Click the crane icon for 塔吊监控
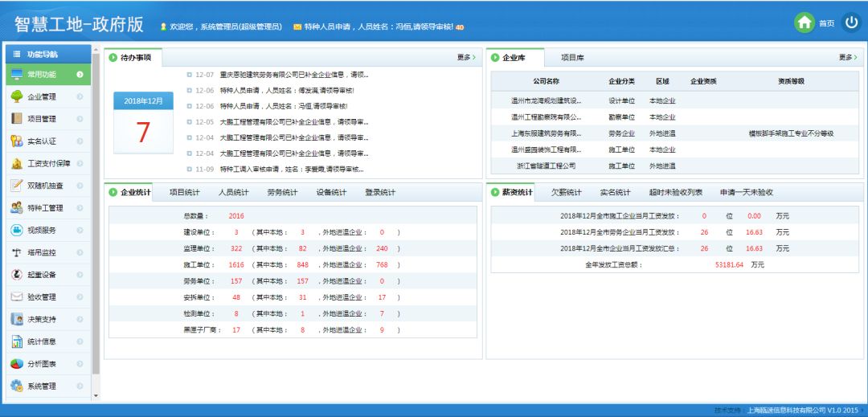The image size is (868, 417). click(x=17, y=252)
